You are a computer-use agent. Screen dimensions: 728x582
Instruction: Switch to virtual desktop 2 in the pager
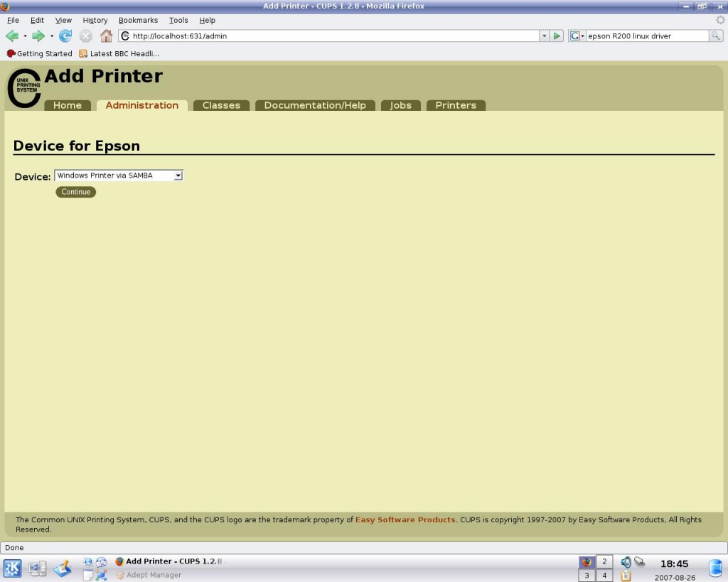pyautogui.click(x=604, y=562)
